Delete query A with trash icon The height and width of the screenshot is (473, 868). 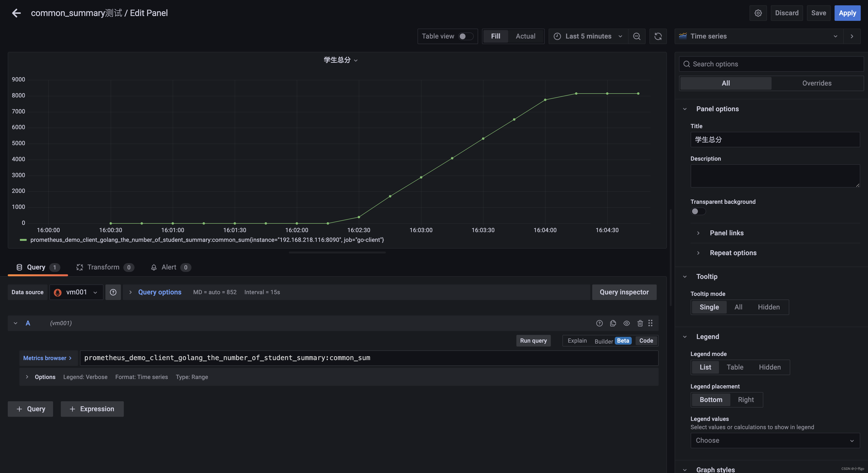[x=640, y=323]
